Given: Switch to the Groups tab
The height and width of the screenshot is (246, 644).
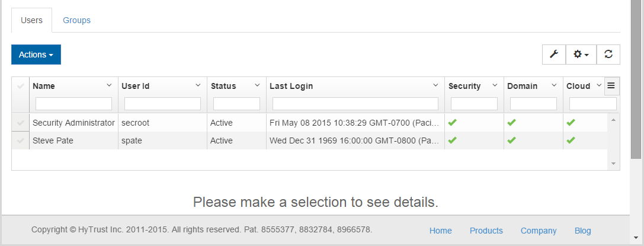Looking at the screenshot, I should 77,20.
